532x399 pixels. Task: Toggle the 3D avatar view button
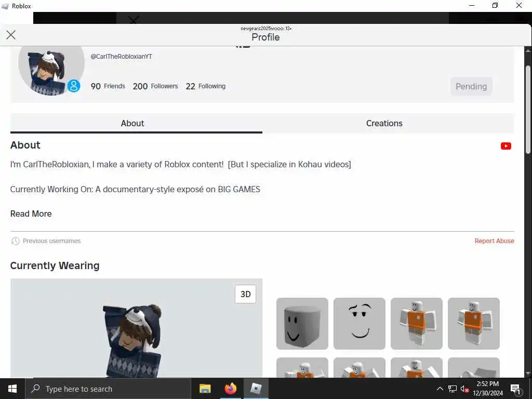click(245, 294)
